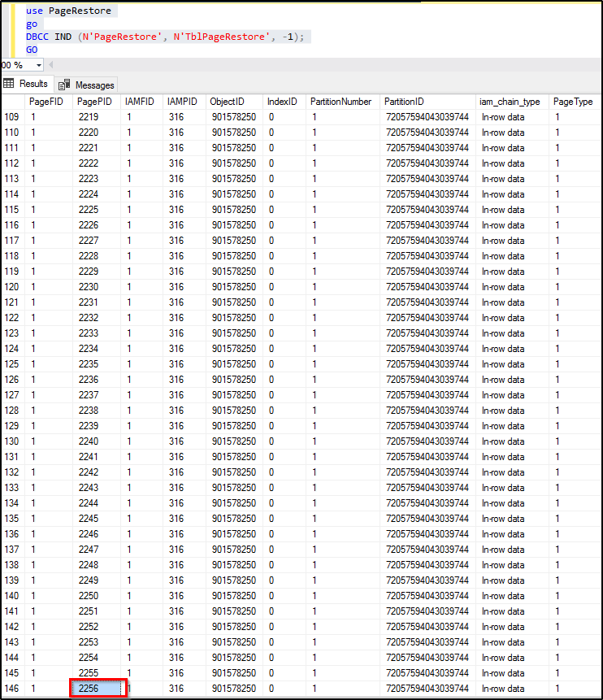The image size is (603, 700).
Task: Select row header 109
Action: (x=12, y=117)
